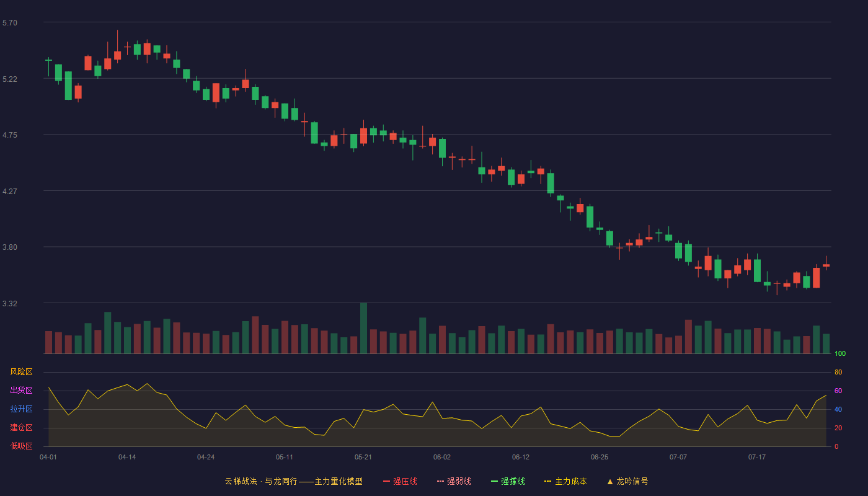
Task: Click the 拉升区 zone label
Action: (21, 409)
